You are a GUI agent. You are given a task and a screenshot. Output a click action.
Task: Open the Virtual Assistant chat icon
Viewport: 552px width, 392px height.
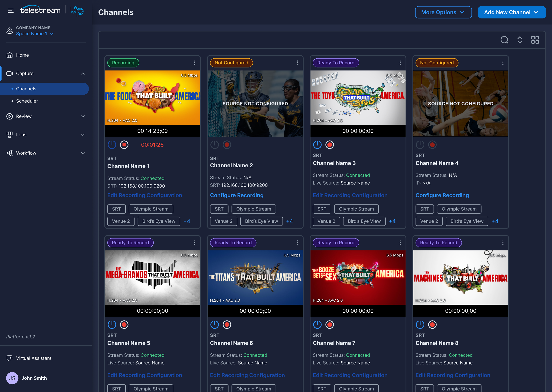pyautogui.click(x=9, y=358)
